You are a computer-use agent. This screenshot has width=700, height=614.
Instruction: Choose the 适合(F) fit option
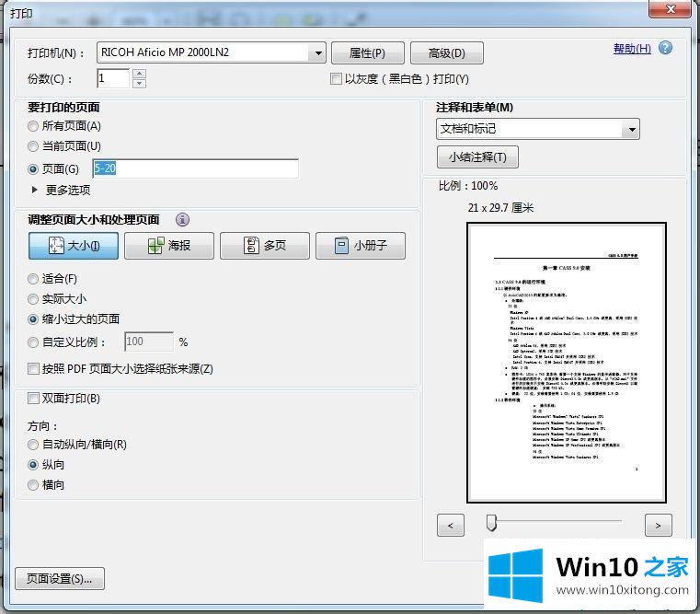[33, 279]
